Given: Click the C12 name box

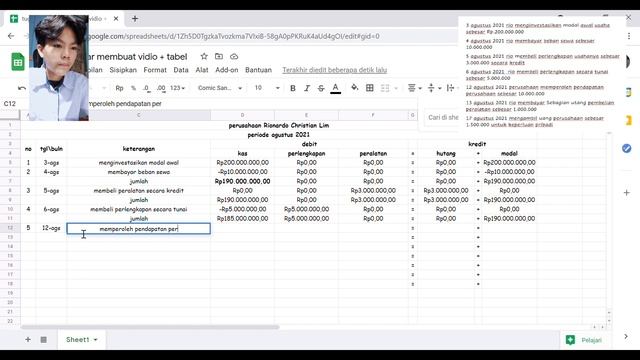Looking at the screenshot, I should (10, 104).
